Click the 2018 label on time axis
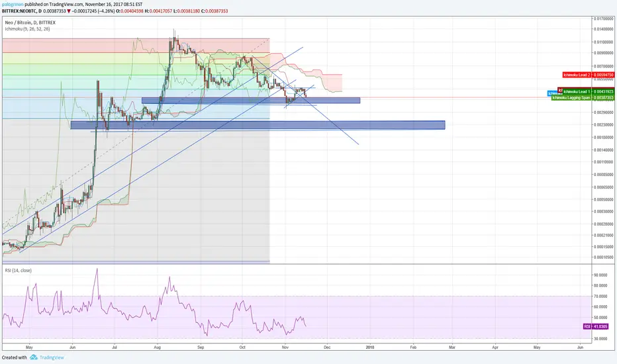 pyautogui.click(x=370, y=347)
